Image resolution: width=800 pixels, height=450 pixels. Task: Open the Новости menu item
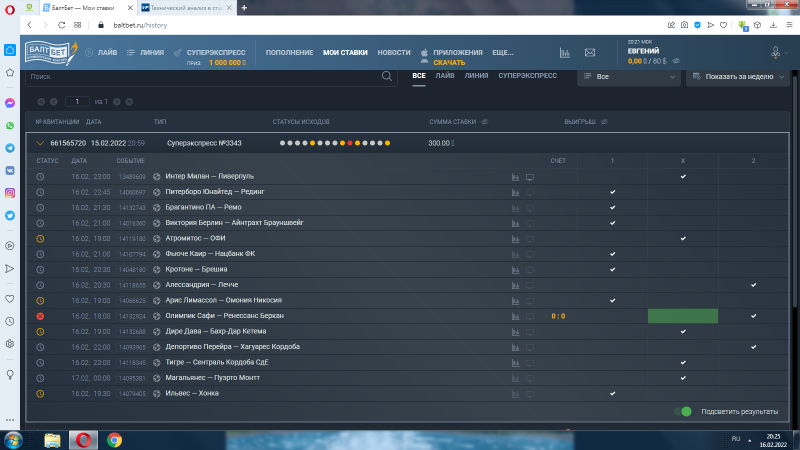(x=394, y=52)
